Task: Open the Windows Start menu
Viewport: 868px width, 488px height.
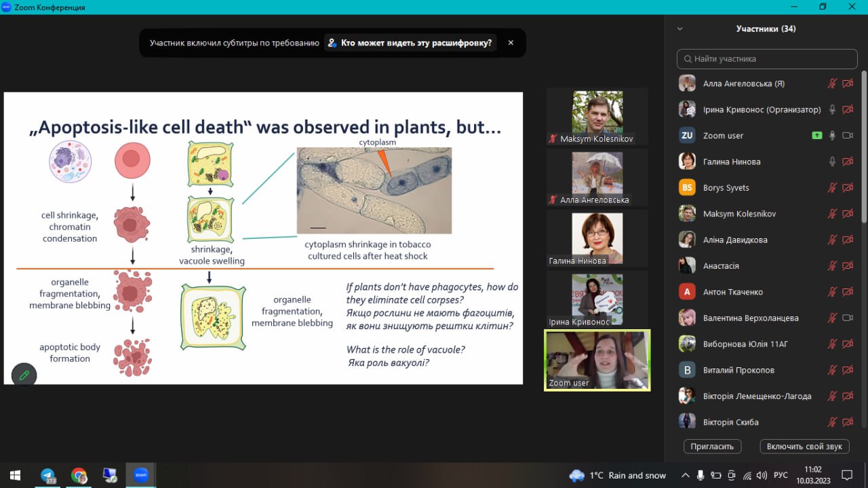Action: coord(15,475)
